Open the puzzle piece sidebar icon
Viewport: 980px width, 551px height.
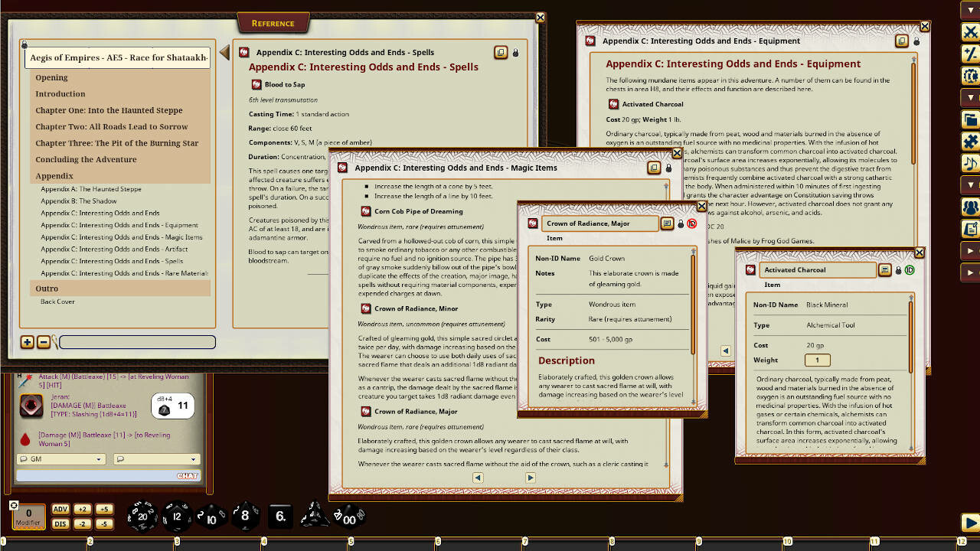tap(970, 142)
